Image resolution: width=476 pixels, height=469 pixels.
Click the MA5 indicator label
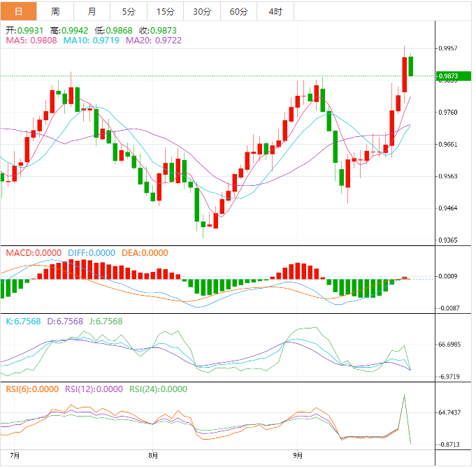click(31, 41)
